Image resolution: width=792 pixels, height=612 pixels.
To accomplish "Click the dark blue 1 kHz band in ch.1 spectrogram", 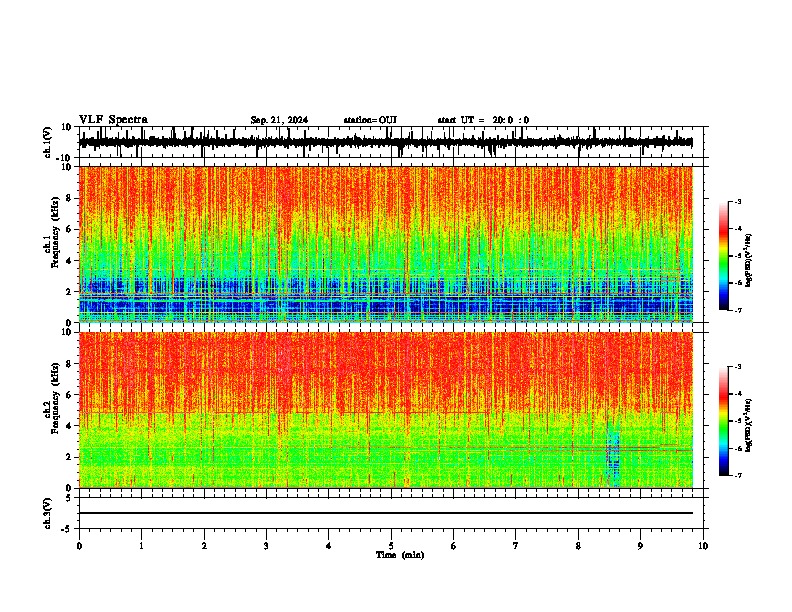I will pyautogui.click(x=385, y=306).
